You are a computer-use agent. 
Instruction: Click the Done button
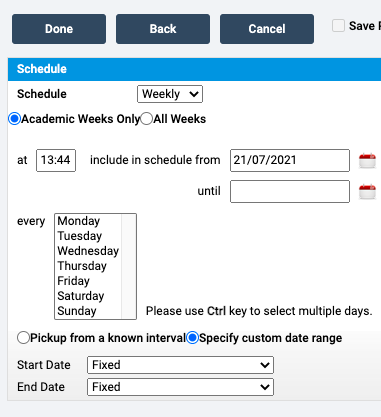pyautogui.click(x=59, y=29)
